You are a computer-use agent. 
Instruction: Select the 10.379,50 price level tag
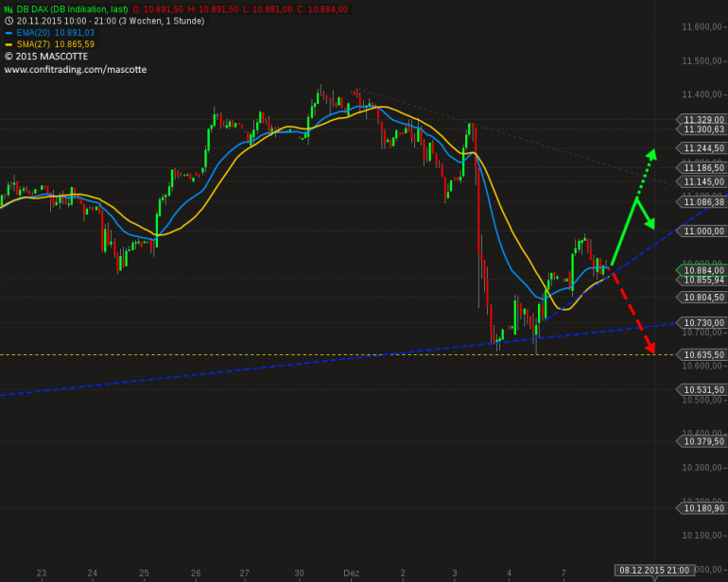click(702, 441)
